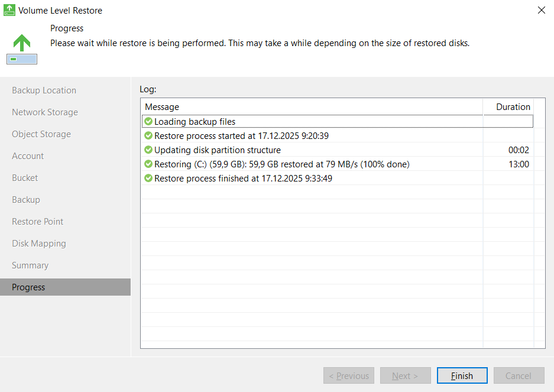Click checkmark next to Updating disk partition structure
Image resolution: width=554 pixels, height=392 pixels.
(x=148, y=150)
